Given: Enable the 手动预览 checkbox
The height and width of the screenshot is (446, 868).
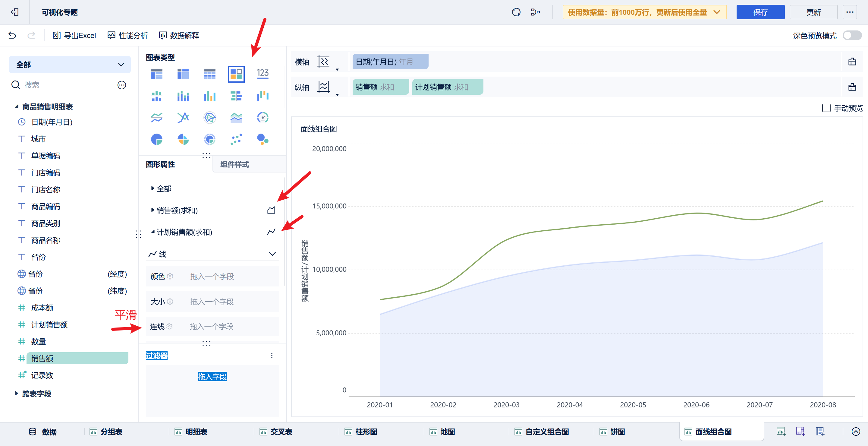Looking at the screenshot, I should (x=826, y=108).
